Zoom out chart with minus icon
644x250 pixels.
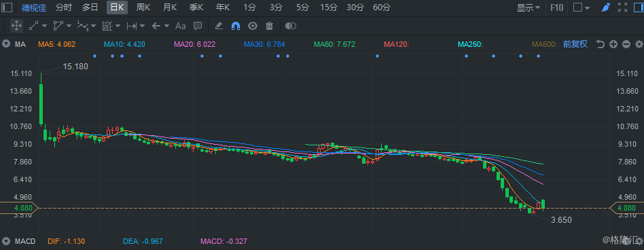coord(626,44)
